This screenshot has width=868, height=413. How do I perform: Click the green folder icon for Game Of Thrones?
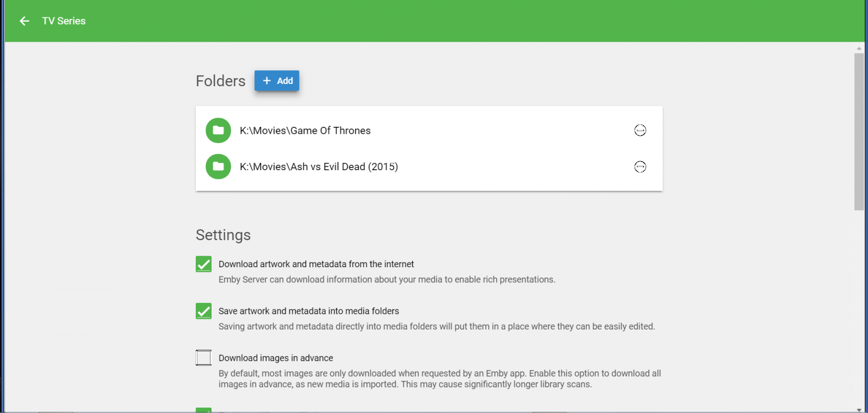pyautogui.click(x=218, y=131)
